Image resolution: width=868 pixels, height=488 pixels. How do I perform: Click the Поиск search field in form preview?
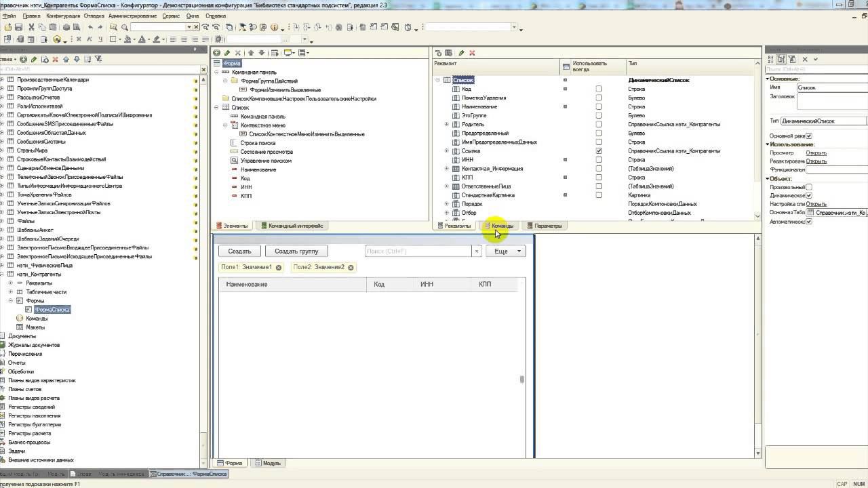pos(418,251)
